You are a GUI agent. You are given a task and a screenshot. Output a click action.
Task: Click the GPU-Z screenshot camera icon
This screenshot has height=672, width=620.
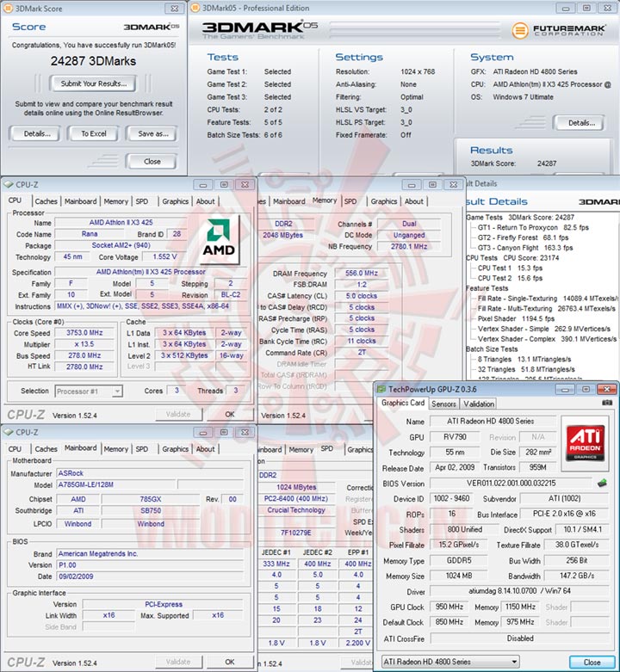click(x=607, y=403)
